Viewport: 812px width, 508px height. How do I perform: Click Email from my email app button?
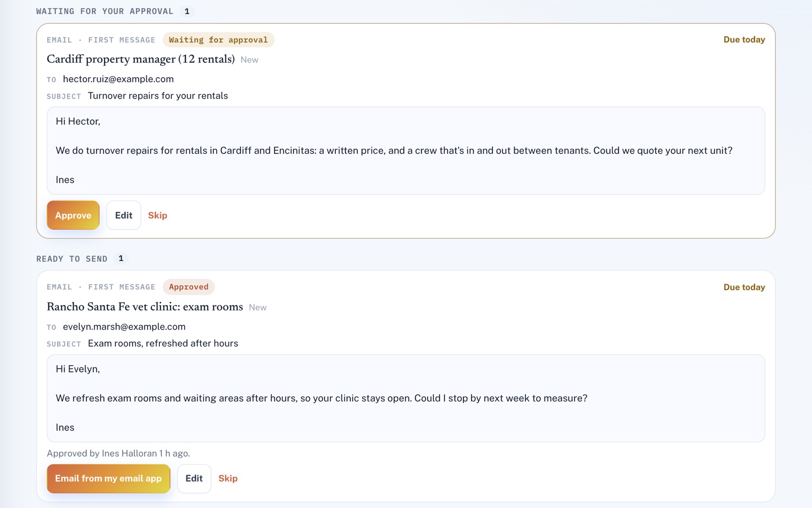108,479
